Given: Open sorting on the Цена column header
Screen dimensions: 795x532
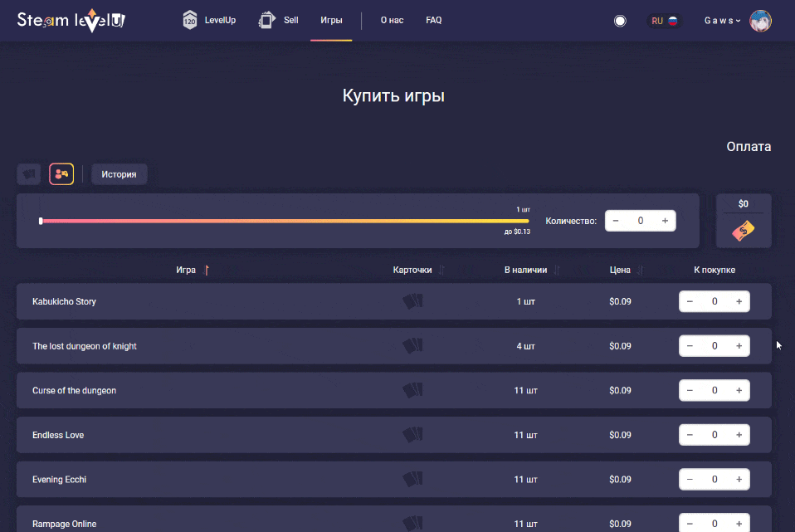Looking at the screenshot, I should pos(620,269).
